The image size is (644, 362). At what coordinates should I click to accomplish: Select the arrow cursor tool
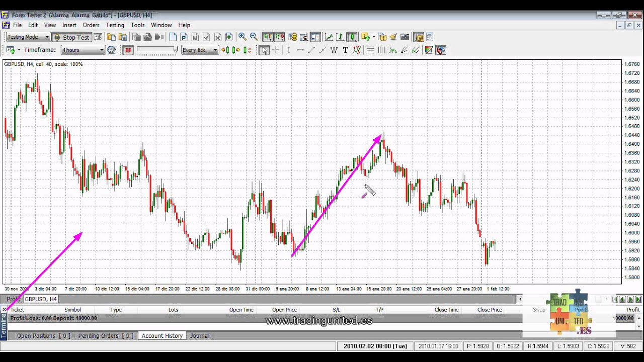pos(264,50)
